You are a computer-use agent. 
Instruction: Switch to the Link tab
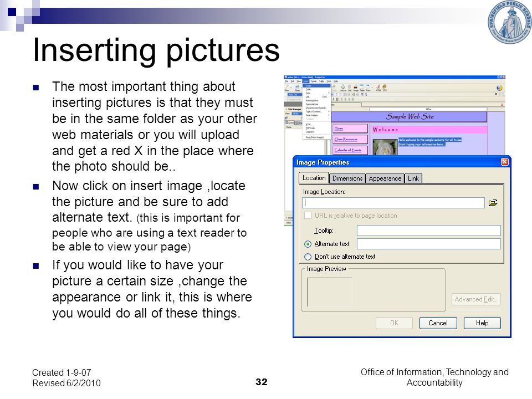pyautogui.click(x=413, y=178)
